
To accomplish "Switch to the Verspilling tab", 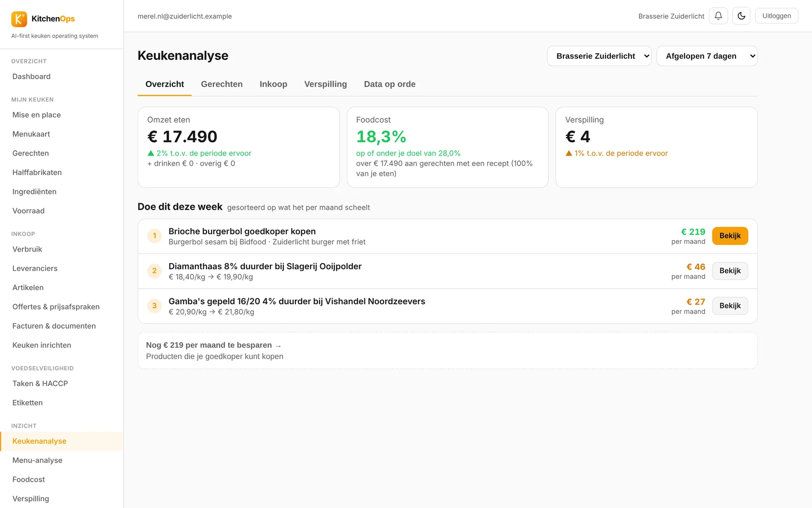I will point(325,84).
